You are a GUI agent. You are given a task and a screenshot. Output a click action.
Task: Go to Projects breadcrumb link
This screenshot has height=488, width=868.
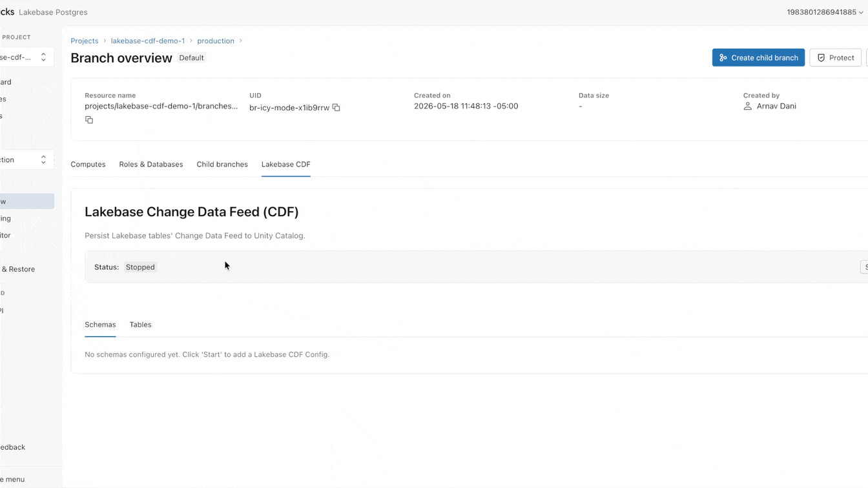85,41
